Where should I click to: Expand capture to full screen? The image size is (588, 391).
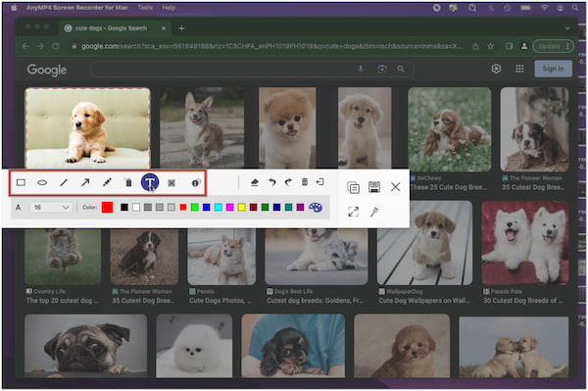[353, 212]
